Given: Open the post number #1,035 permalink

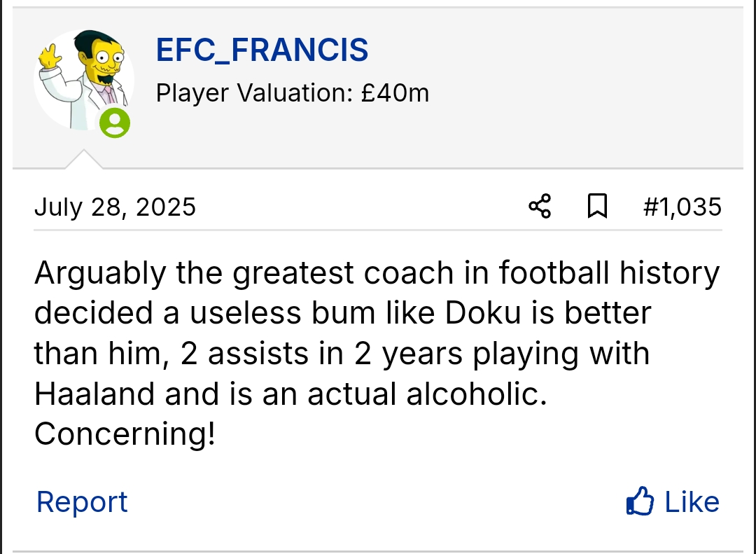Looking at the screenshot, I should [682, 207].
